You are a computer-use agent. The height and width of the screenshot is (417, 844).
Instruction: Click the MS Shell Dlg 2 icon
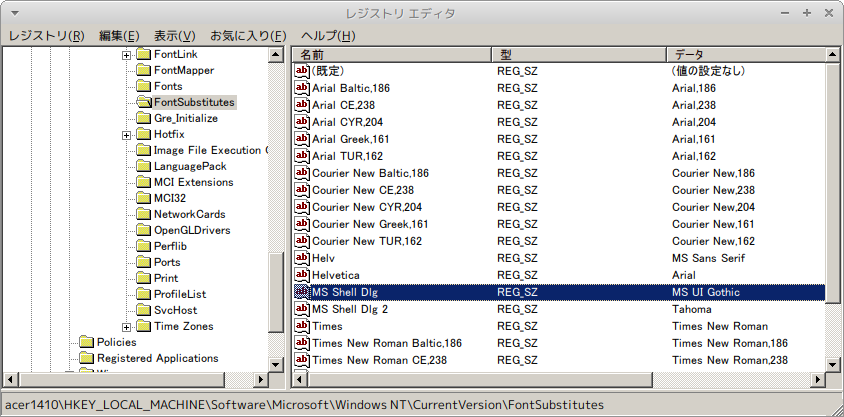302,309
